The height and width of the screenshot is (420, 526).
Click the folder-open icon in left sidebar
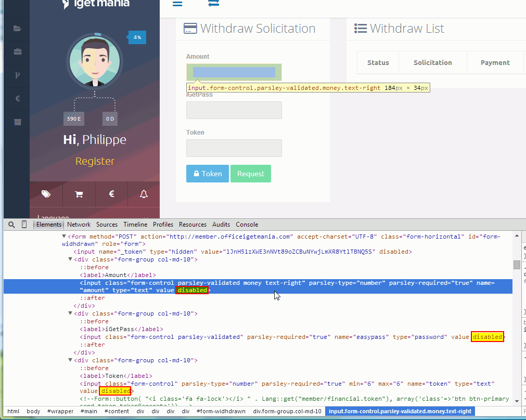coord(17,29)
